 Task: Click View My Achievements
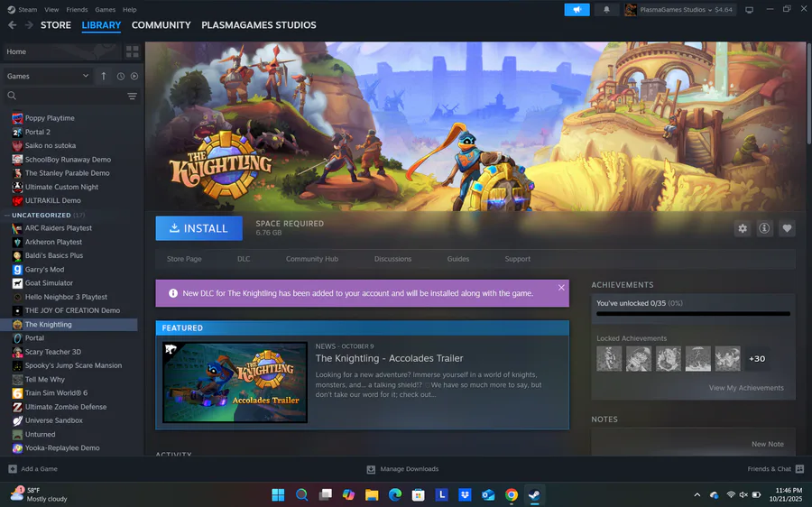(x=746, y=388)
